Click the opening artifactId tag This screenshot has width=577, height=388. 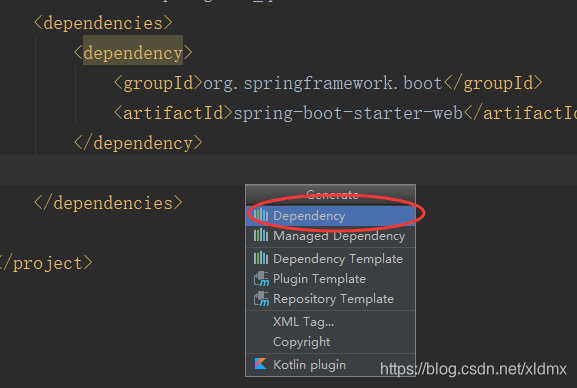pyautogui.click(x=173, y=113)
